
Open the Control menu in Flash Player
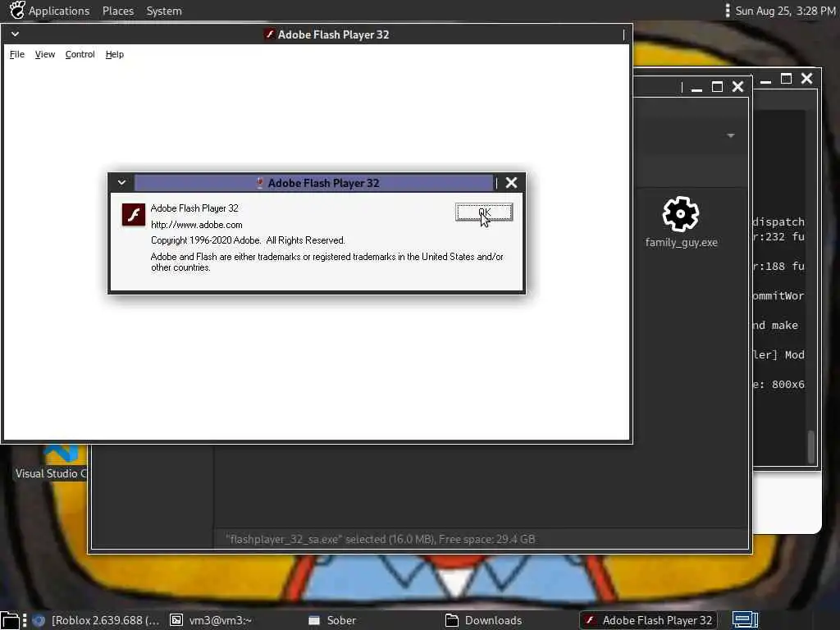(80, 54)
